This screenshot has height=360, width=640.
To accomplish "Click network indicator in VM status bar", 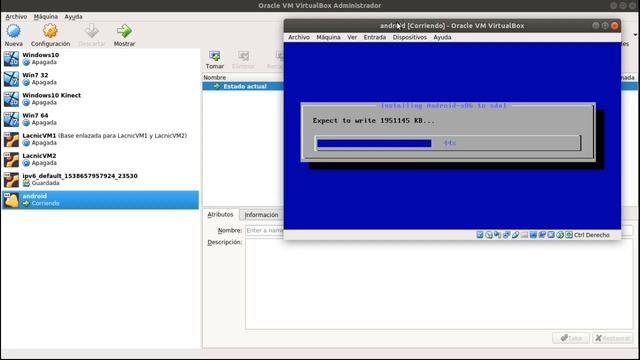I will pos(507,235).
